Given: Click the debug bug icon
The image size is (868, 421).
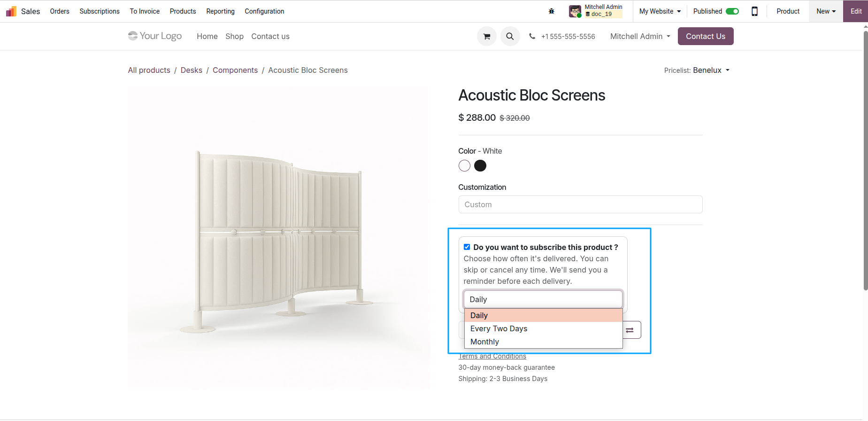Looking at the screenshot, I should [552, 11].
